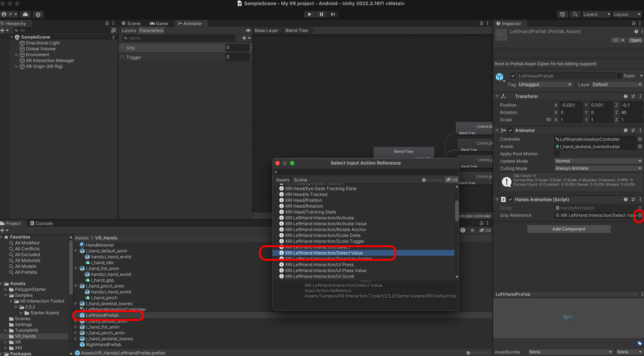Open the Unity cloud services icon

click(x=25, y=14)
